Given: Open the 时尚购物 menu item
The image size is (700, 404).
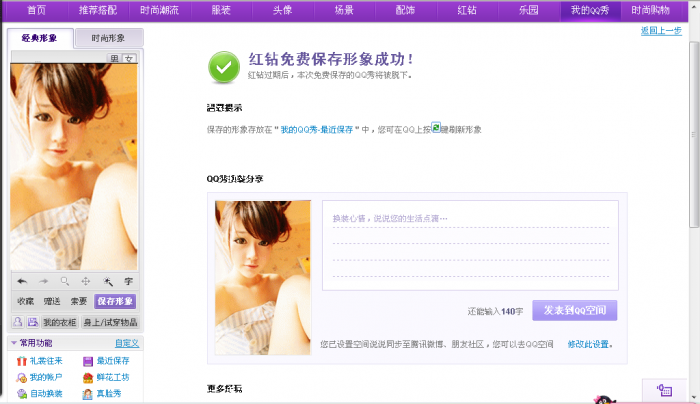Looking at the screenshot, I should pos(651,10).
